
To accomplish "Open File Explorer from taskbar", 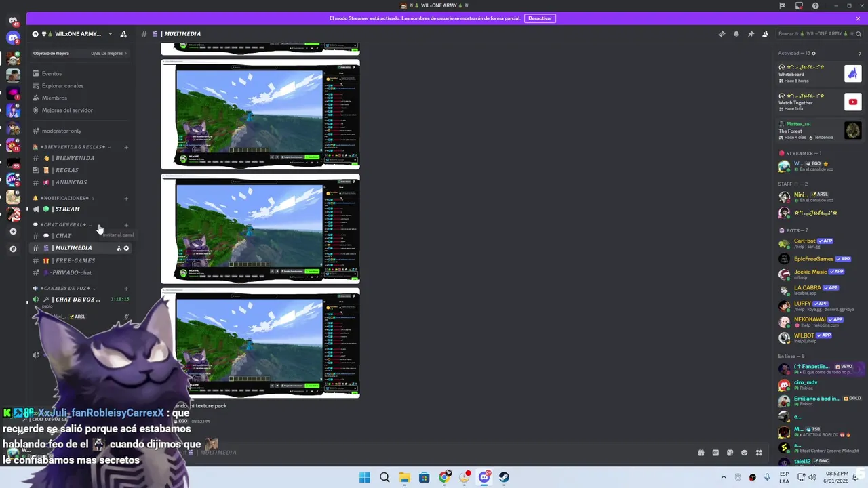I will pyautogui.click(x=404, y=477).
